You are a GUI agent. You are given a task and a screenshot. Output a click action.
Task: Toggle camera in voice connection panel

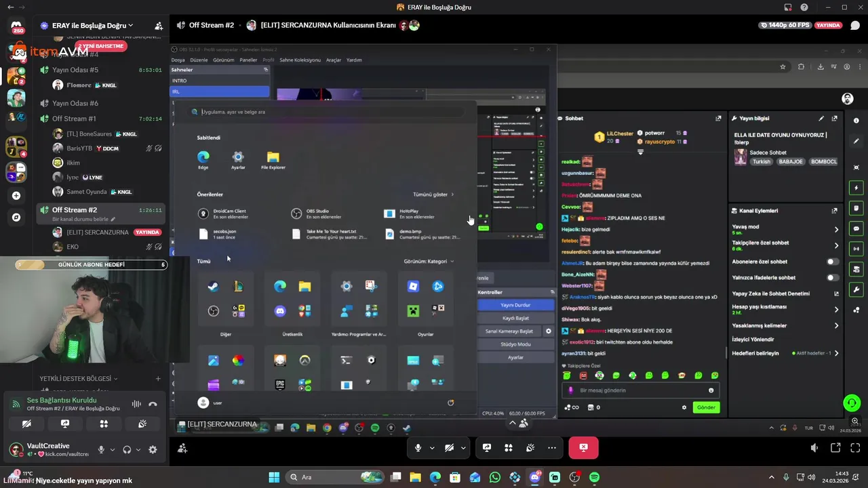(26, 424)
